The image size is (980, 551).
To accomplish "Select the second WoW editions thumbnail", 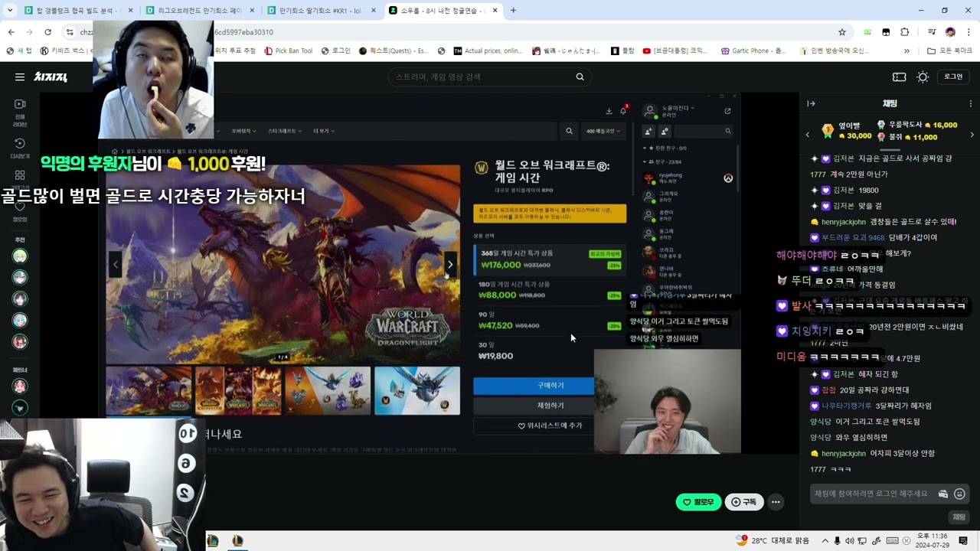I will click(x=238, y=390).
